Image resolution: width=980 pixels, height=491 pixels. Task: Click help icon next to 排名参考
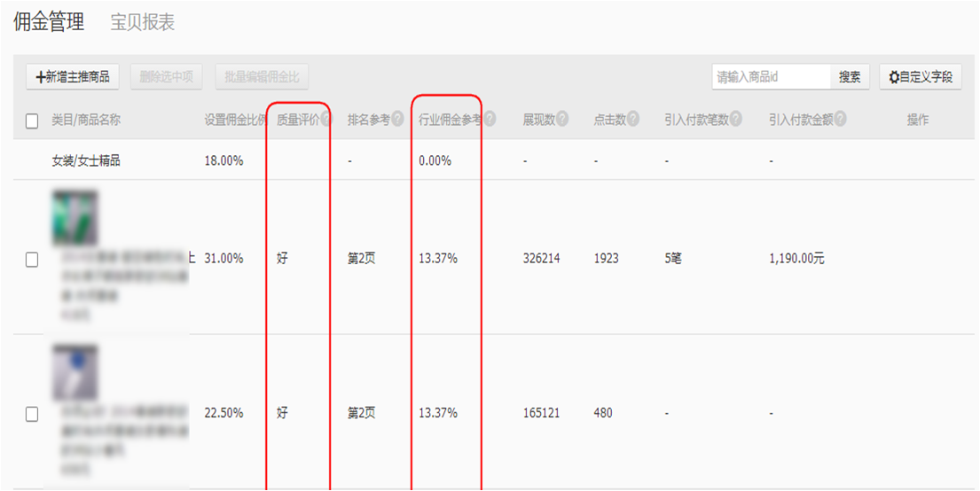[x=397, y=120]
